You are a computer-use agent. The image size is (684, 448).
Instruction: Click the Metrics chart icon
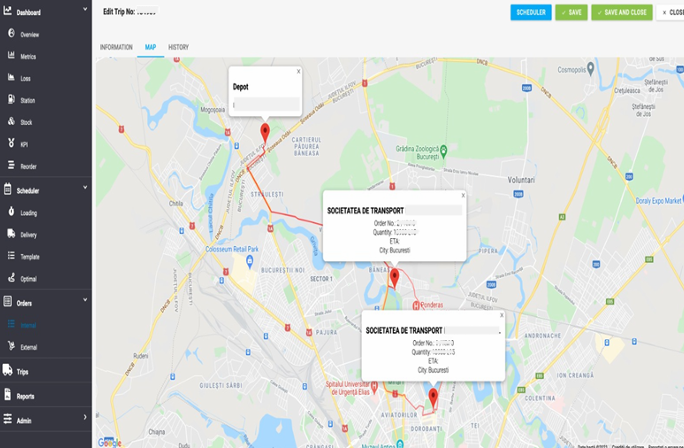(11, 55)
